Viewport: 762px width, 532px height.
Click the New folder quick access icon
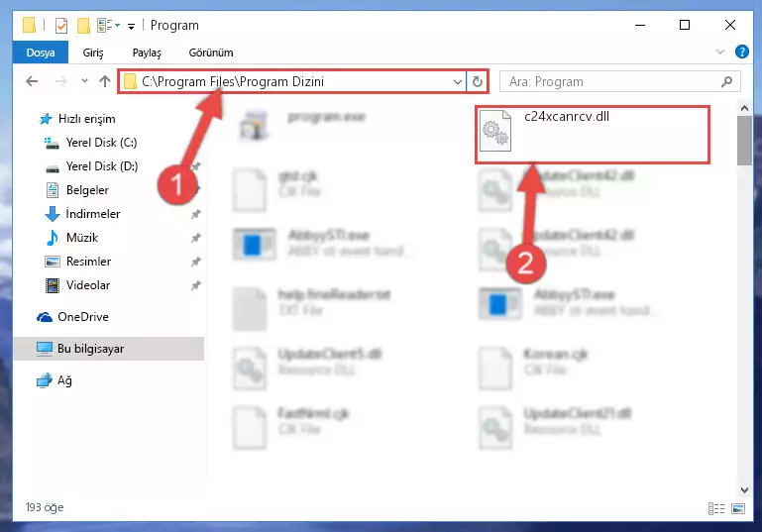click(83, 26)
